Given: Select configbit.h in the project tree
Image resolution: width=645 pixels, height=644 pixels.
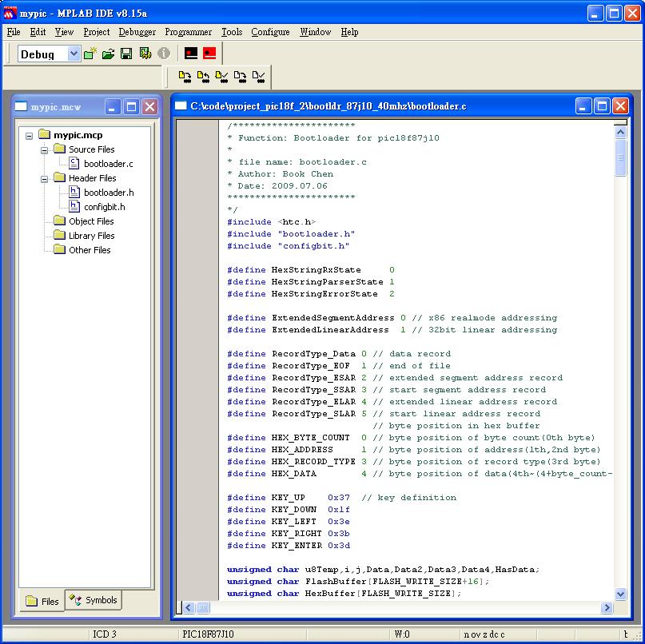Looking at the screenshot, I should click(105, 207).
